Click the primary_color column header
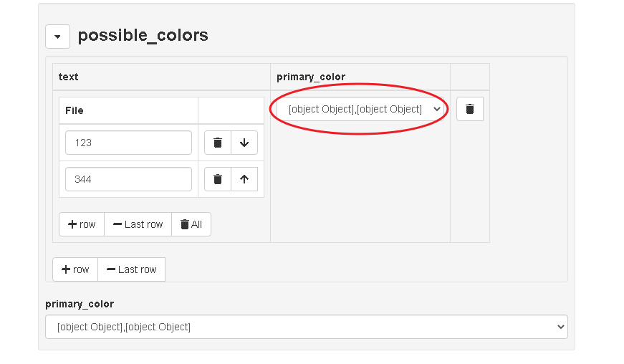This screenshot has width=624, height=364. click(311, 77)
